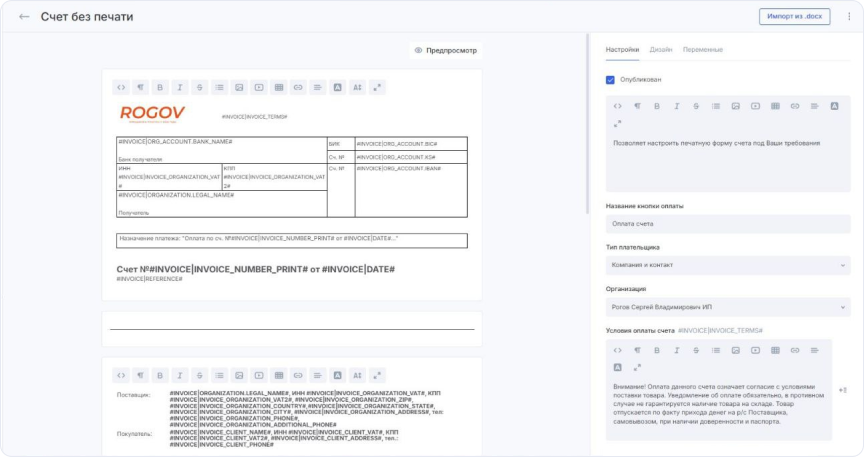Open text color in the settings description editor
The width and height of the screenshot is (864, 457).
point(834,106)
